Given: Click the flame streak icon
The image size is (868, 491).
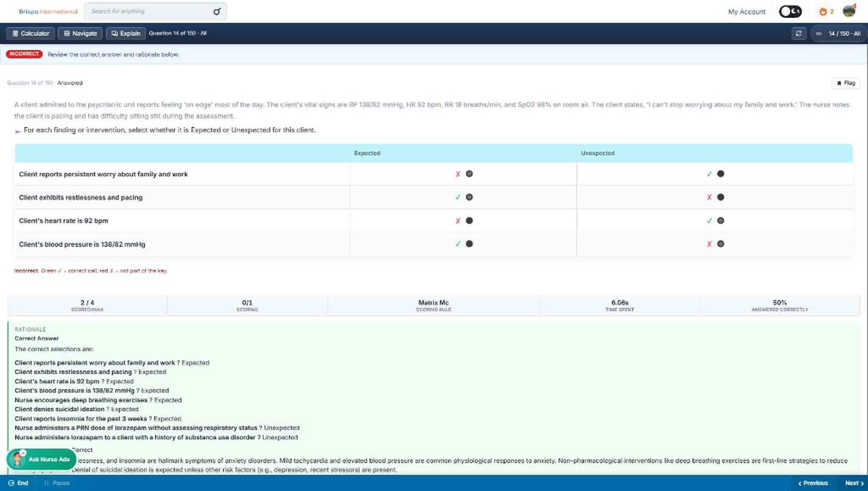Looking at the screenshot, I should tap(823, 11).
